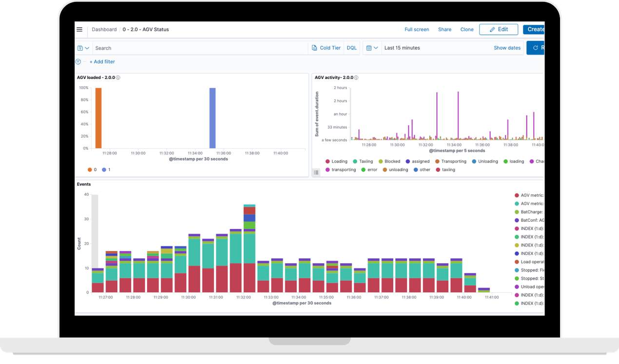Viewport: 619px width, 364px height.
Task: Toggle the legend list icon in AGV activity
Action: pyautogui.click(x=316, y=172)
